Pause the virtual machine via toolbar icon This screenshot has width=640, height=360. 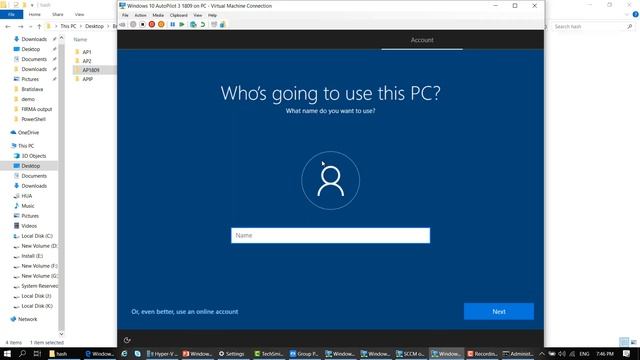coord(173,24)
